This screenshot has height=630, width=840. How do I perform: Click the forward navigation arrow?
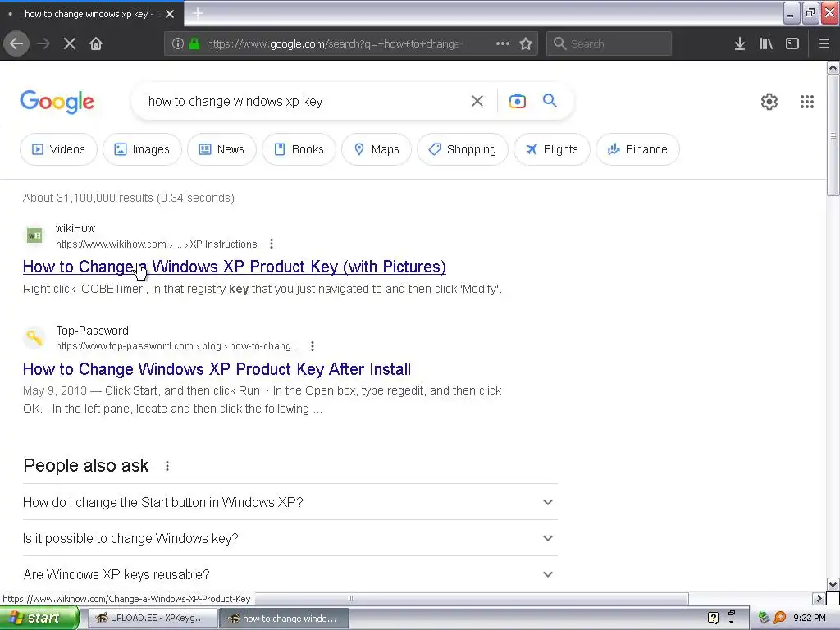(x=43, y=43)
